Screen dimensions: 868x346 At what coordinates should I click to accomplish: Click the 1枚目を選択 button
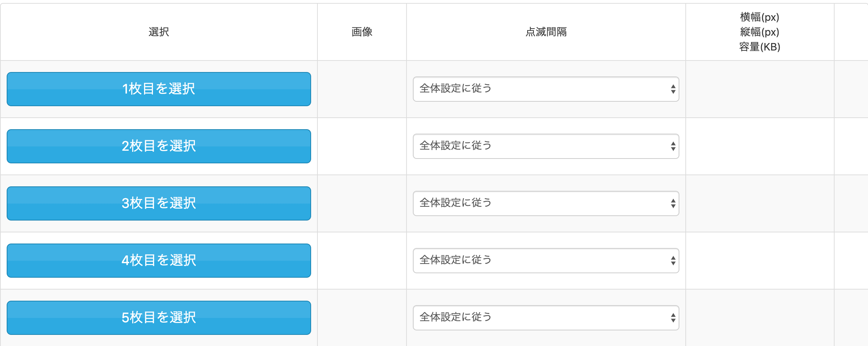click(159, 89)
